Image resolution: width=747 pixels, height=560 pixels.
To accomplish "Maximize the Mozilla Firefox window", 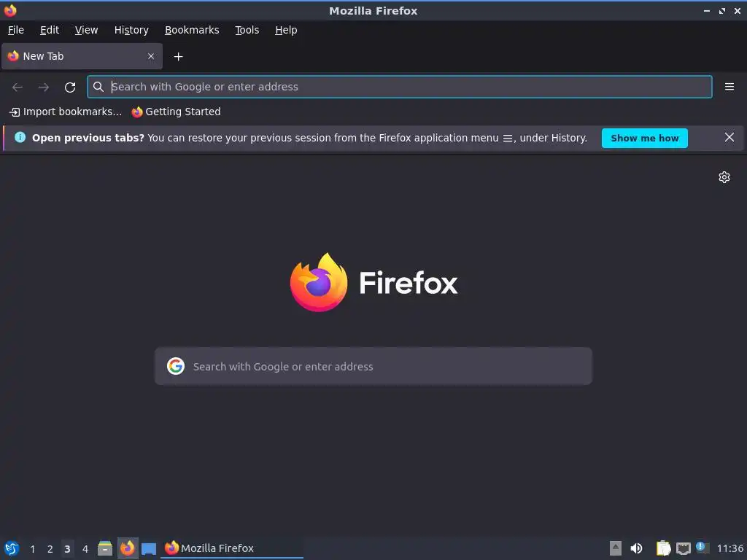I will 722,11.
